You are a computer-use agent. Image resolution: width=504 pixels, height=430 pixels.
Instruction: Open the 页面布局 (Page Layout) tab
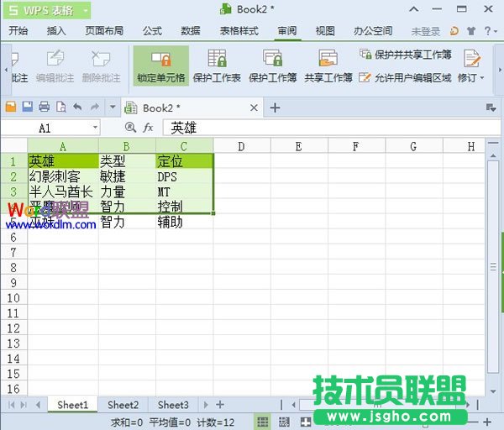(104, 31)
